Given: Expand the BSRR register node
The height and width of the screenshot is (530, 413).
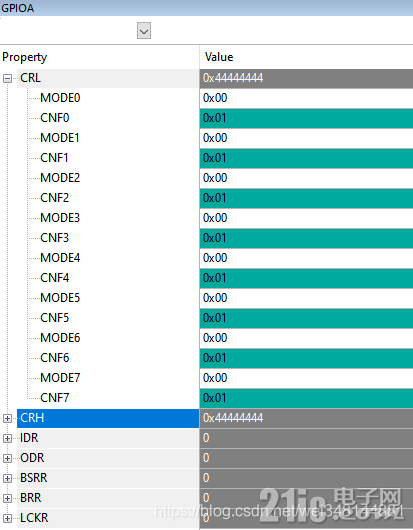Looking at the screenshot, I should point(7,478).
